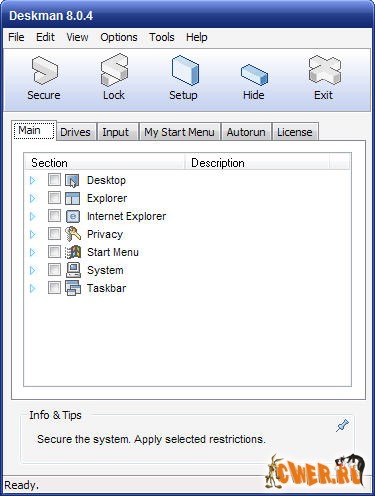Click the pin icon in Info & Tips

point(342,426)
